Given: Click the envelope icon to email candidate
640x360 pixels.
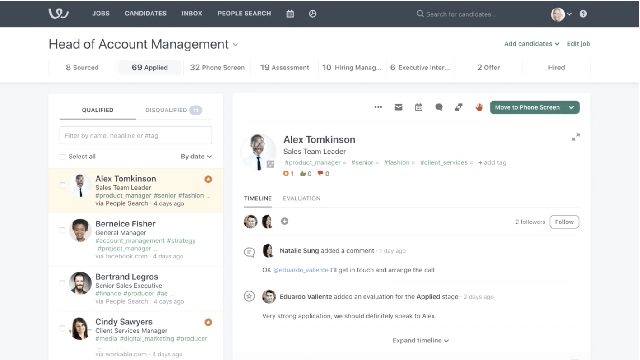Looking at the screenshot, I should coord(398,107).
